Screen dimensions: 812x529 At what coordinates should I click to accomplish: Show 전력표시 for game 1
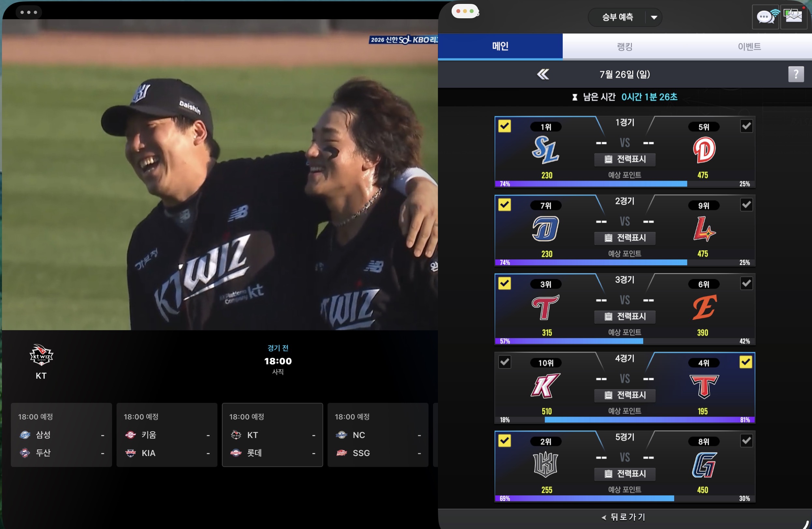tap(625, 159)
